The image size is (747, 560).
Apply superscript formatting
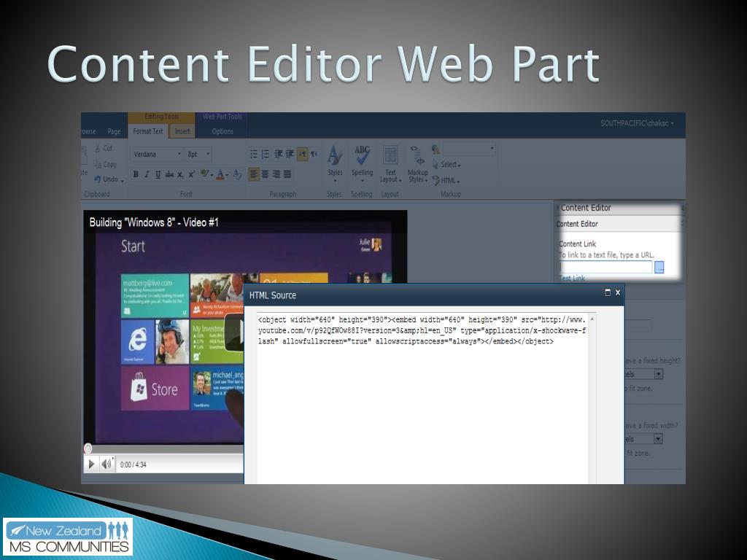click(192, 174)
